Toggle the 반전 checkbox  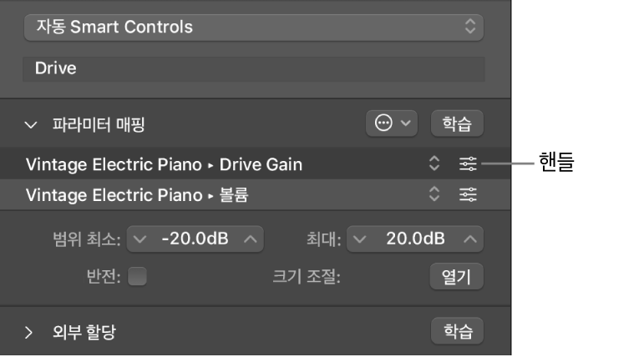[x=137, y=277]
